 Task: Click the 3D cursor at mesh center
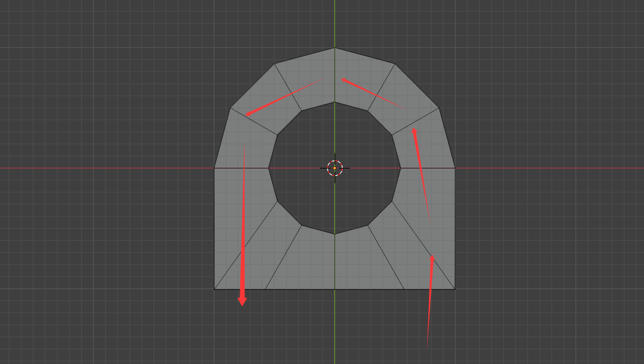335,168
